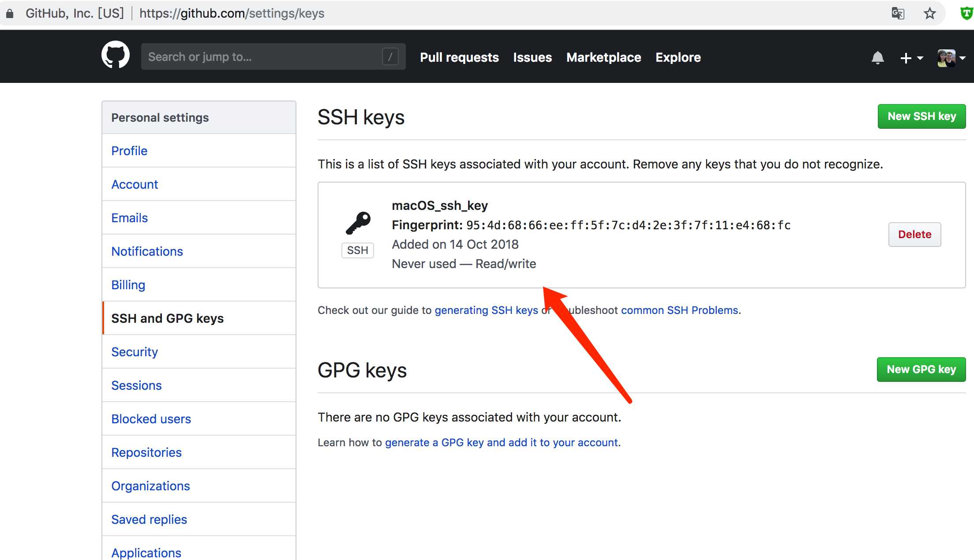
Task: Open Sessions settings
Action: tap(199, 385)
